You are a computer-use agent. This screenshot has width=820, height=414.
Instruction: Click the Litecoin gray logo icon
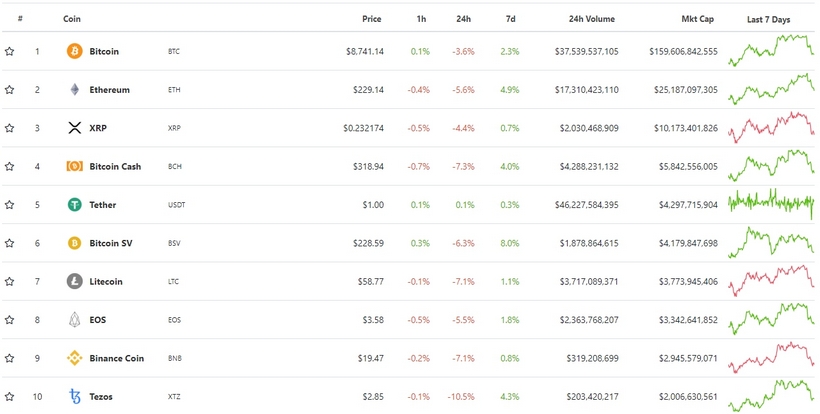75,281
